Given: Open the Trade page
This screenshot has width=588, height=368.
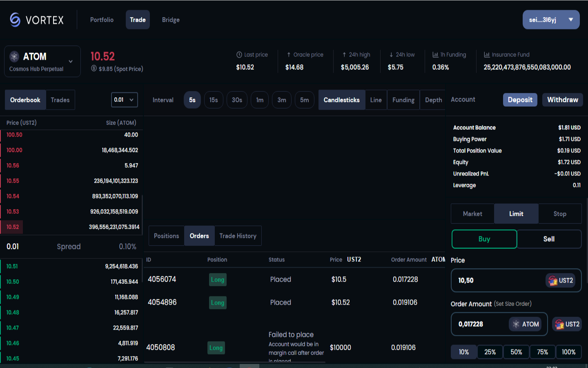Looking at the screenshot, I should coord(138,20).
